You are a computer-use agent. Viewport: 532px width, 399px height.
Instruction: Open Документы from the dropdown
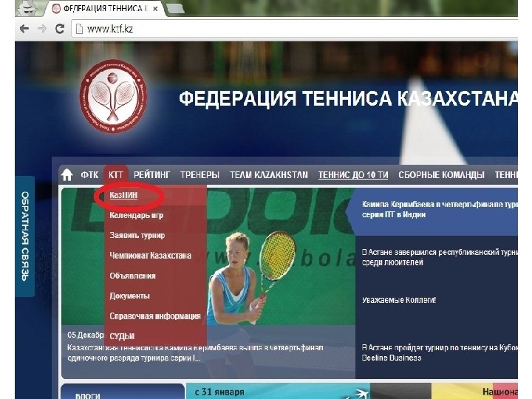(129, 296)
